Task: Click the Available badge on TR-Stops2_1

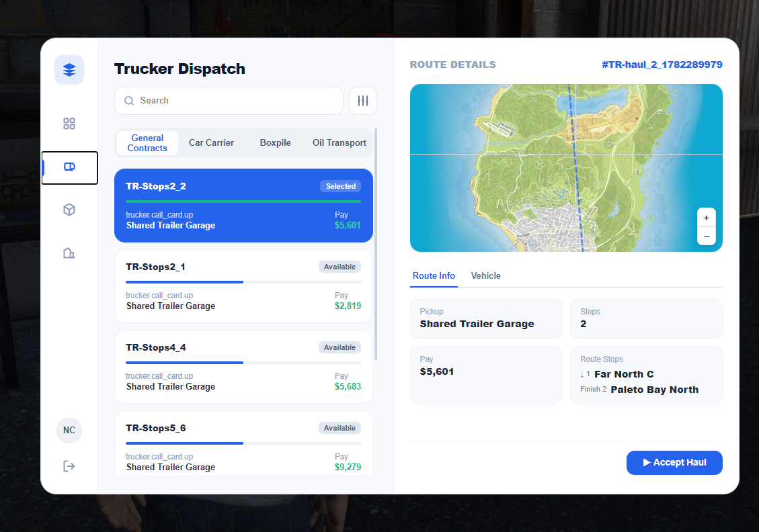Action: (339, 267)
